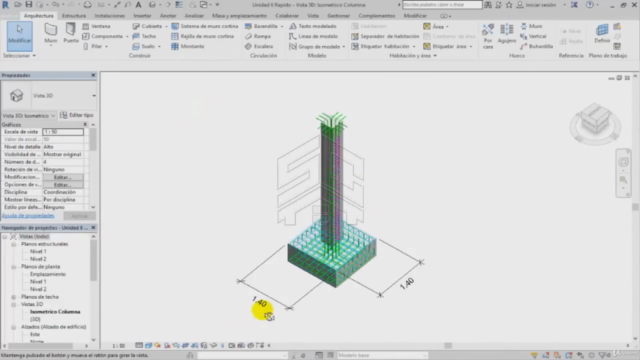Choose Texto modelado tool
This screenshot has height=360, width=640.
point(313,26)
